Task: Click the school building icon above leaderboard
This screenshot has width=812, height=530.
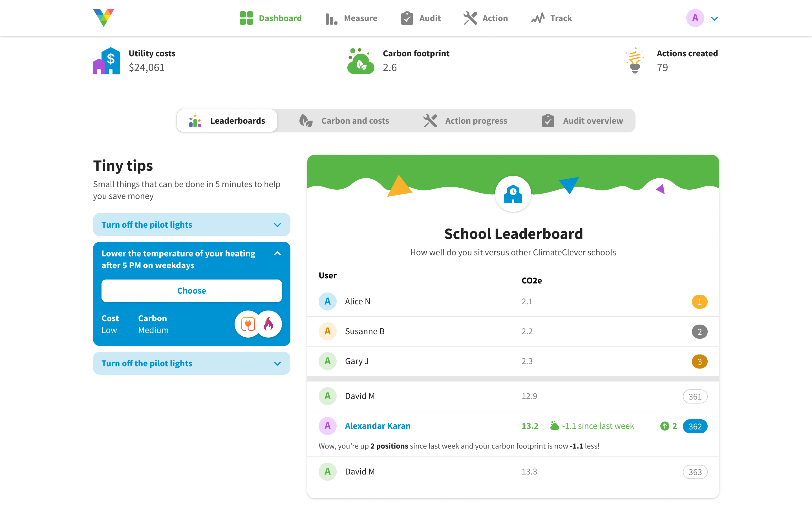Action: pos(513,194)
